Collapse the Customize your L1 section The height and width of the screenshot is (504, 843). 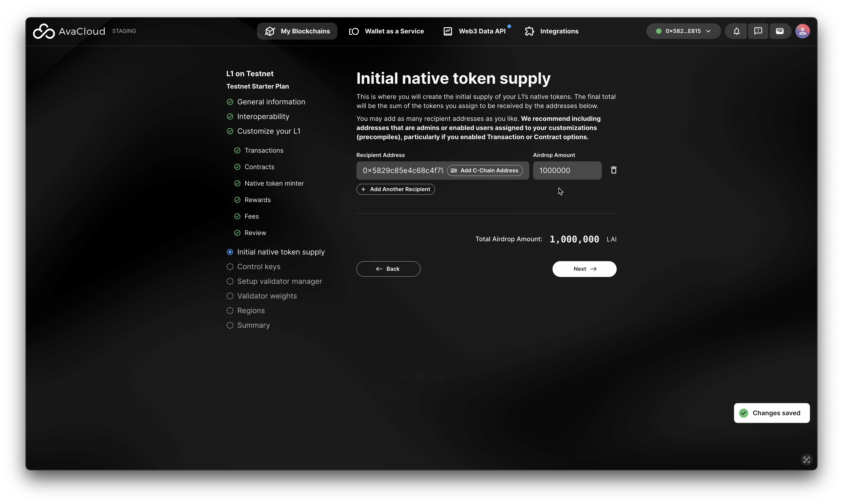point(268,131)
